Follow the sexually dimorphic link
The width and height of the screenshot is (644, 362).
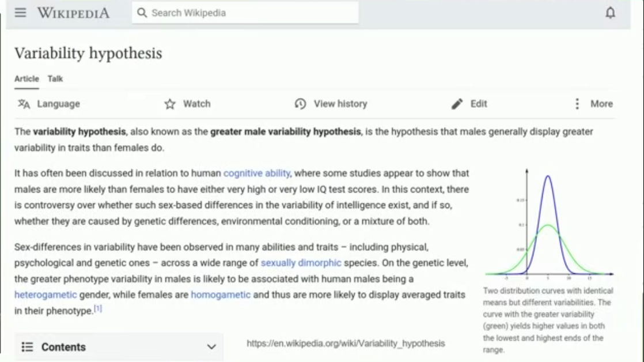pos(301,263)
